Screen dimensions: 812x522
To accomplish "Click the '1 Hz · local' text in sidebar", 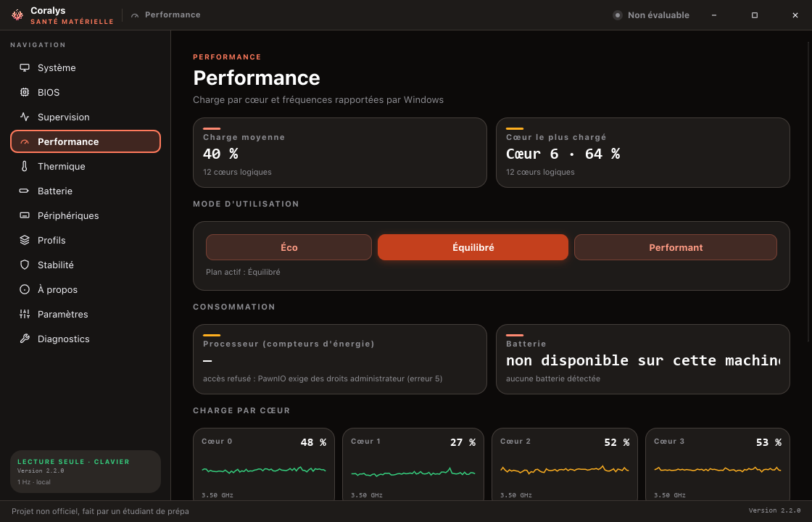I will [x=33, y=482].
